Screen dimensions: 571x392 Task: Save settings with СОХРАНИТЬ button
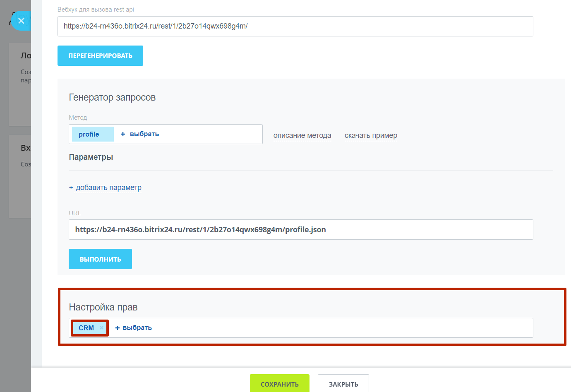click(x=280, y=383)
